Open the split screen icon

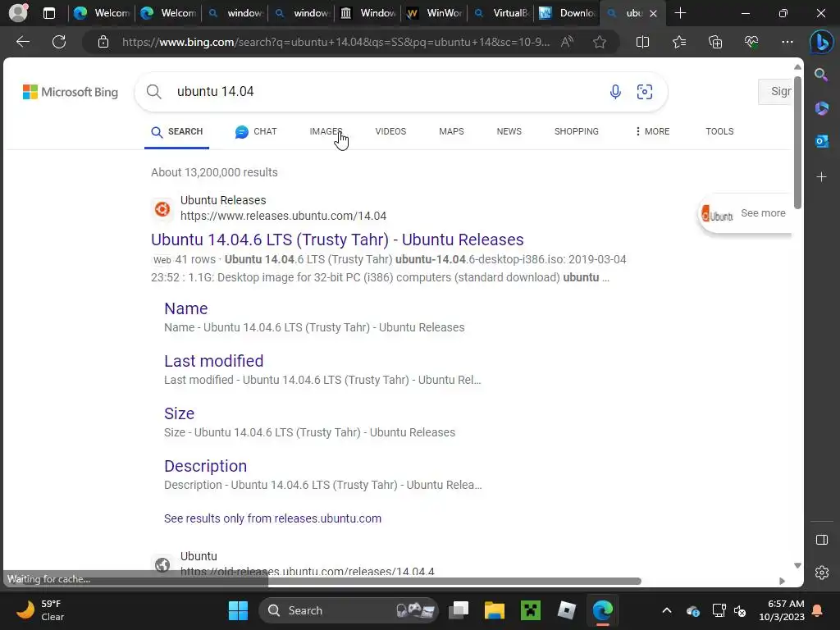pos(642,42)
